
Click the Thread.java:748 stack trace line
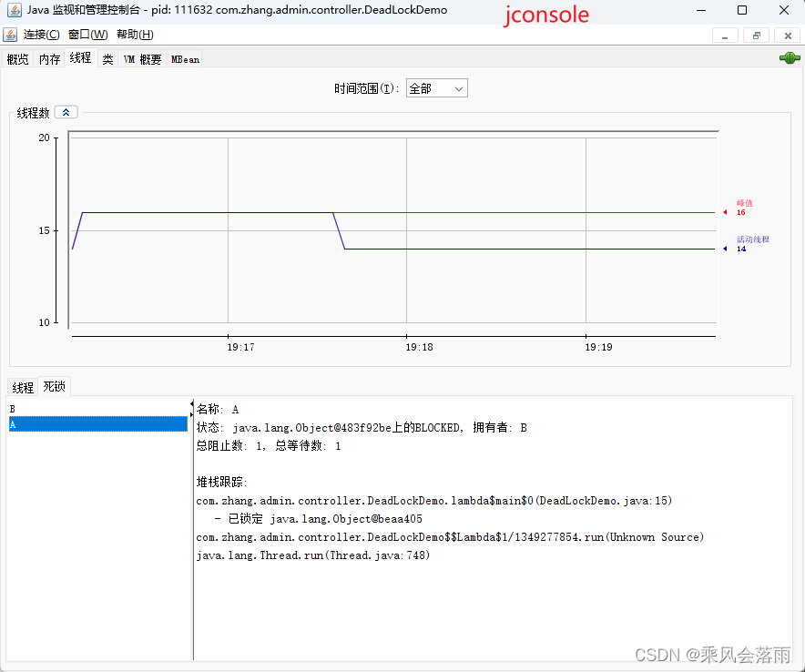(x=313, y=555)
